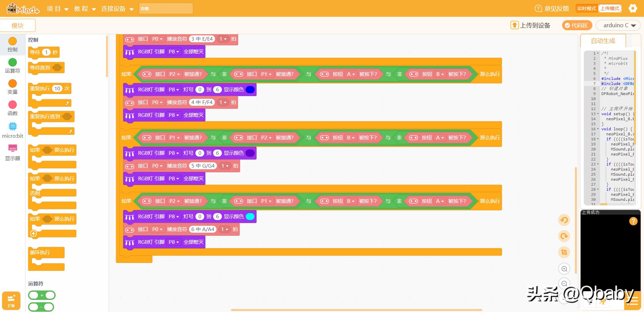Pick the purple color swatch on RGB block
The height and width of the screenshot is (312, 644).
pos(250,153)
